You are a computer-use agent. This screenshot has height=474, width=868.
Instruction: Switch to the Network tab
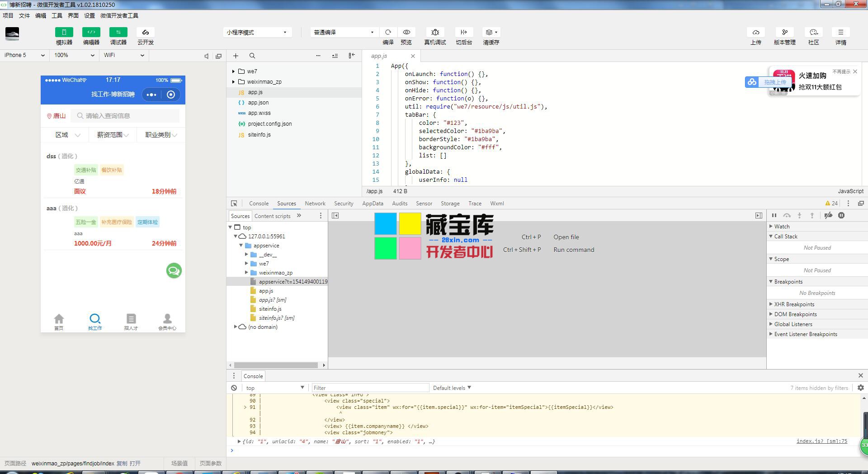(x=315, y=204)
